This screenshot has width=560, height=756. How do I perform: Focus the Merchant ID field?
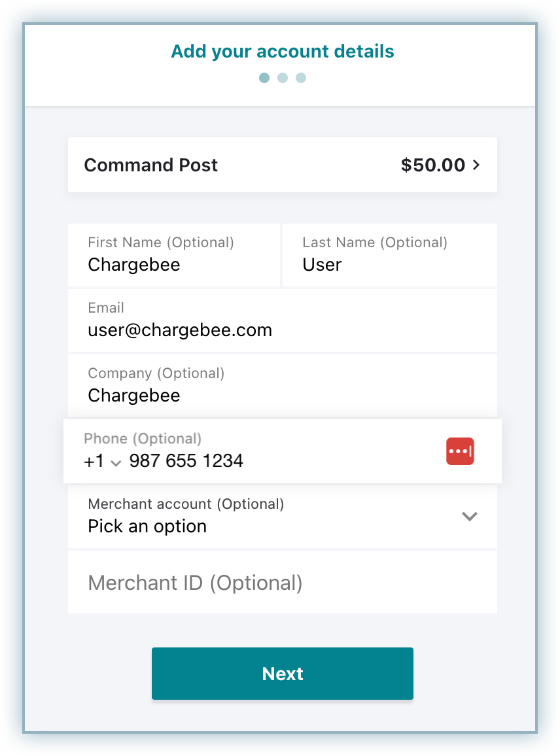click(x=283, y=583)
